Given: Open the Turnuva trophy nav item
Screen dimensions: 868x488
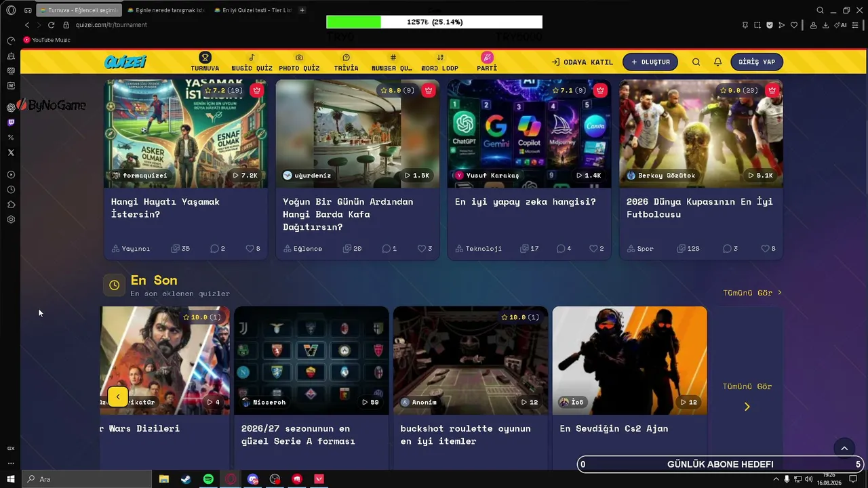Looking at the screenshot, I should (205, 62).
